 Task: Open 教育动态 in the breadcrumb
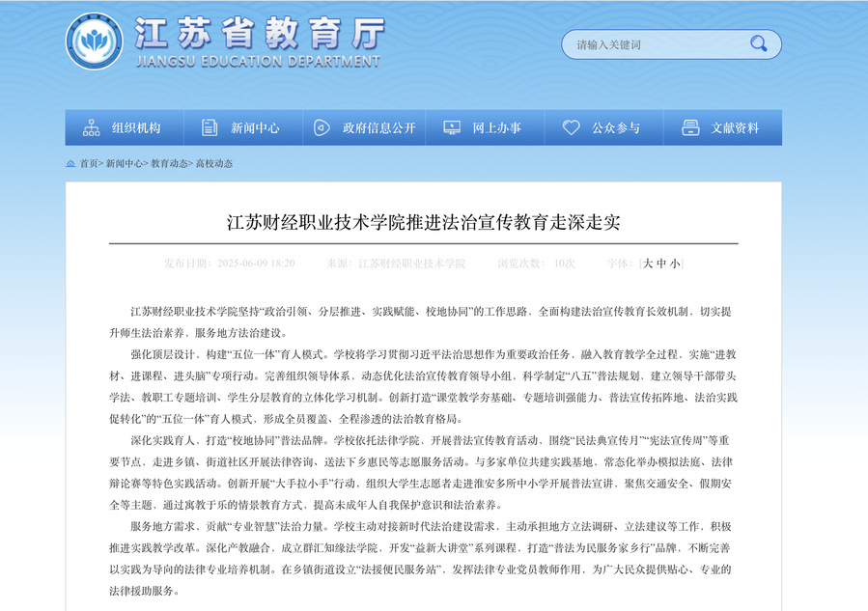(169, 163)
